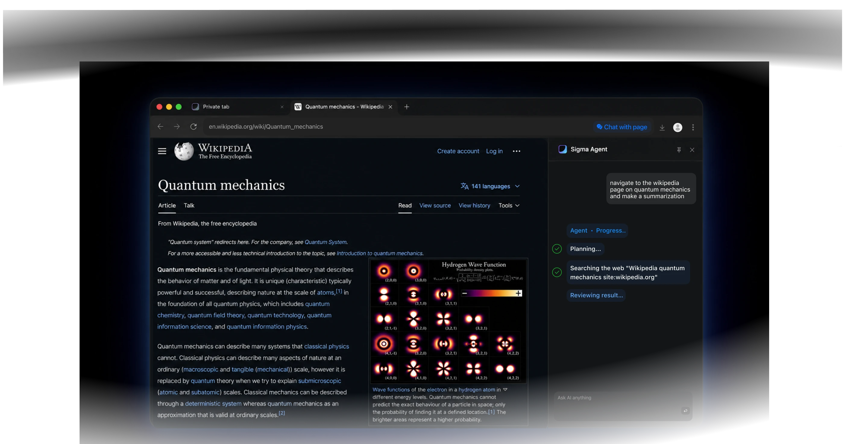Open the hydrogen atom caption link
The width and height of the screenshot is (868, 444).
(476, 390)
